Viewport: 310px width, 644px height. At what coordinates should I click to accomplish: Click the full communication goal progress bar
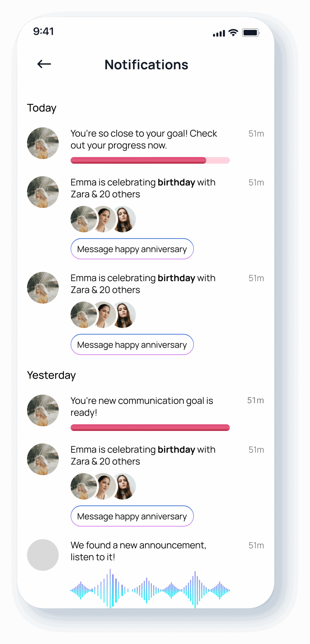(150, 427)
